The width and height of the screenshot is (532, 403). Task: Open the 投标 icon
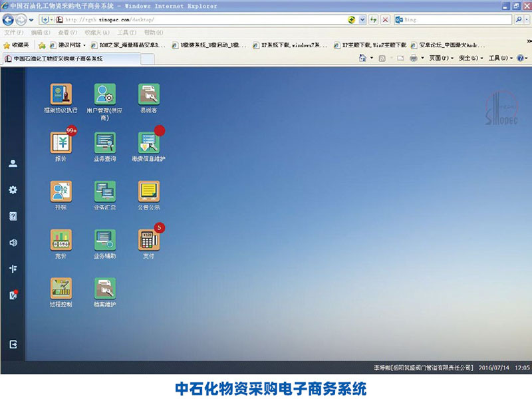[61, 192]
